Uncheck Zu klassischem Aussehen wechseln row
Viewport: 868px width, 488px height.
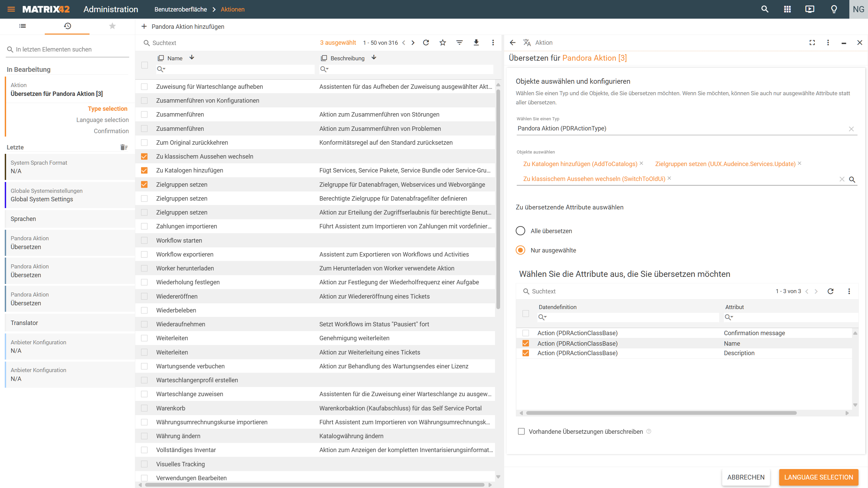click(x=144, y=156)
